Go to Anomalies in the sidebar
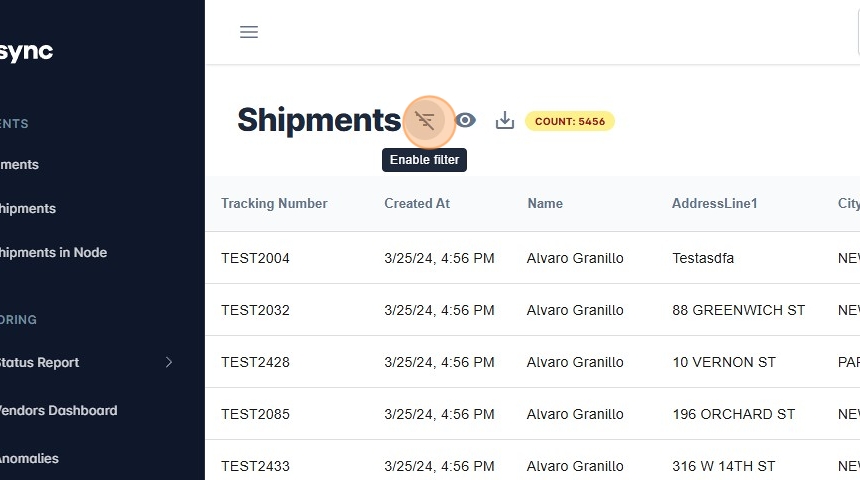Screen dimensions: 860x480 [29, 458]
